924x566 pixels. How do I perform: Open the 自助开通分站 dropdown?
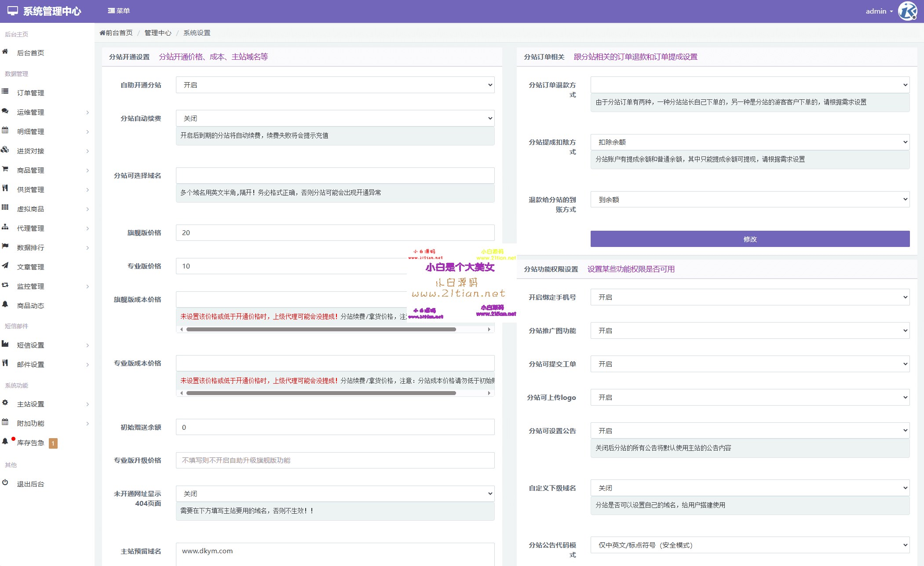335,85
